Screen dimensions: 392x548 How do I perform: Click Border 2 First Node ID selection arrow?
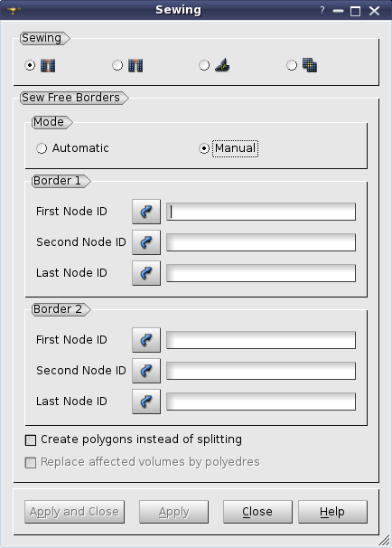146,340
